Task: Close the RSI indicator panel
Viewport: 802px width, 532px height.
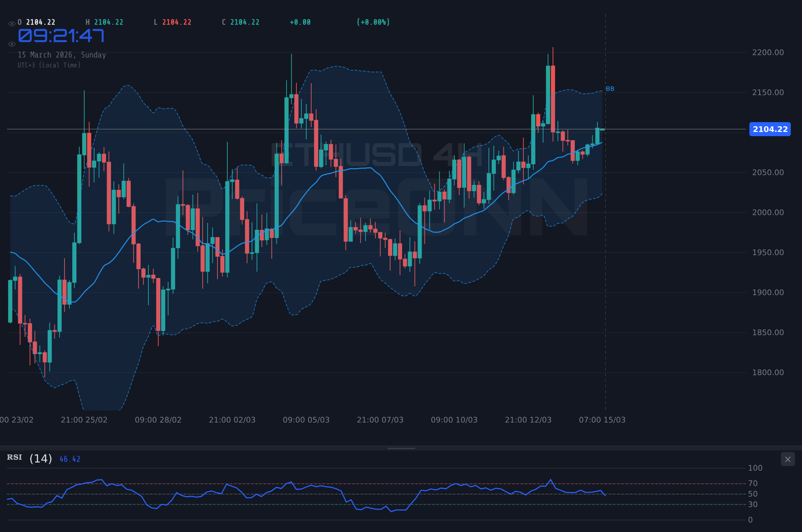Action: click(788, 459)
